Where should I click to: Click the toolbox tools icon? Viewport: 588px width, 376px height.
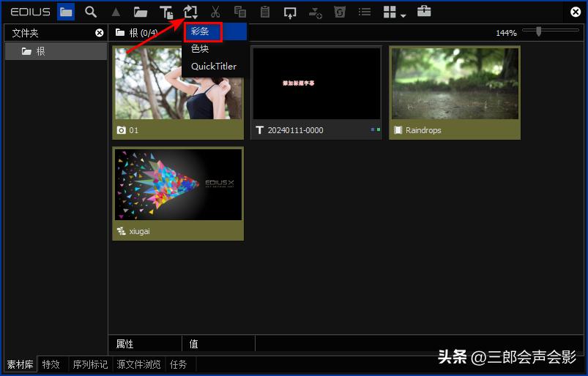pyautogui.click(x=424, y=12)
